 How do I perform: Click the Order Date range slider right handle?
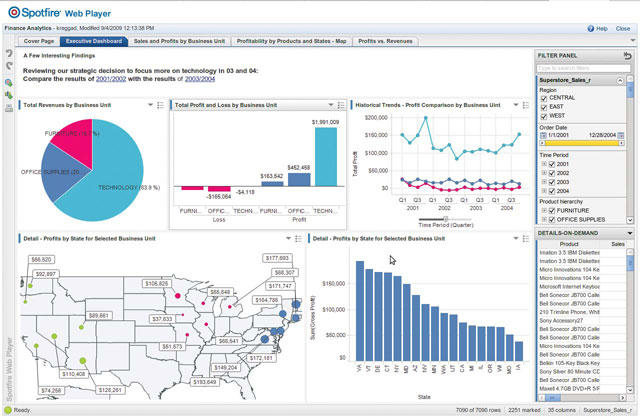tap(621, 143)
